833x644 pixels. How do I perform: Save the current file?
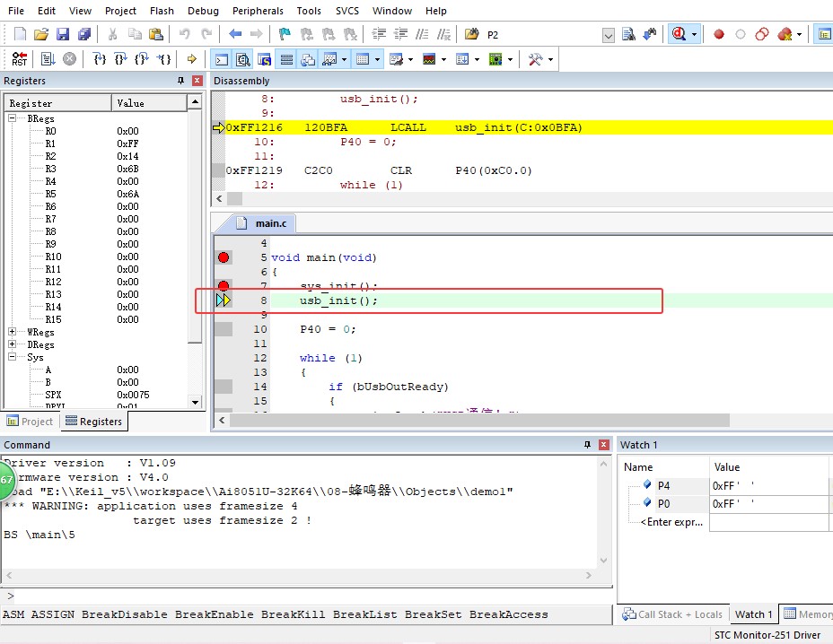pyautogui.click(x=63, y=34)
